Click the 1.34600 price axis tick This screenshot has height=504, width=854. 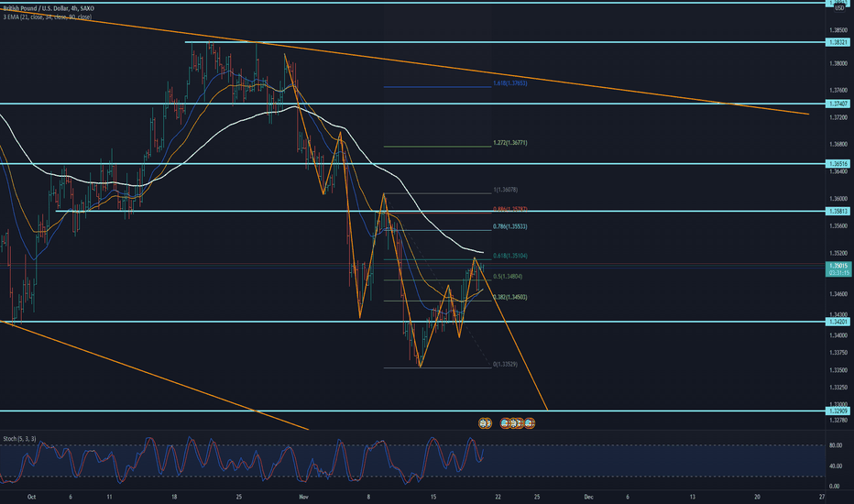click(x=838, y=293)
